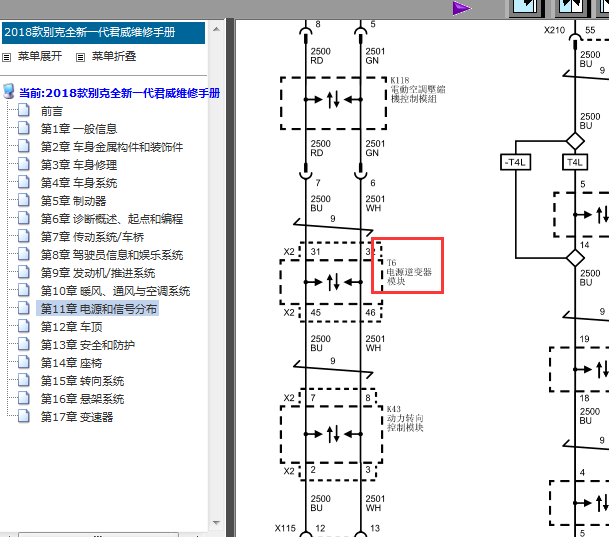Click the T4L box in the diagram

575,162
